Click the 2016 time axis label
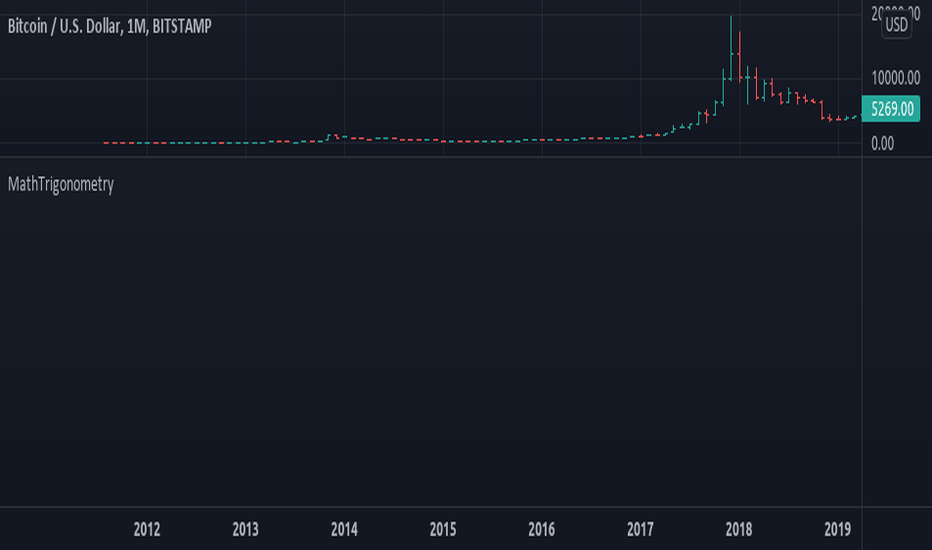The width and height of the screenshot is (932, 550). 541,529
